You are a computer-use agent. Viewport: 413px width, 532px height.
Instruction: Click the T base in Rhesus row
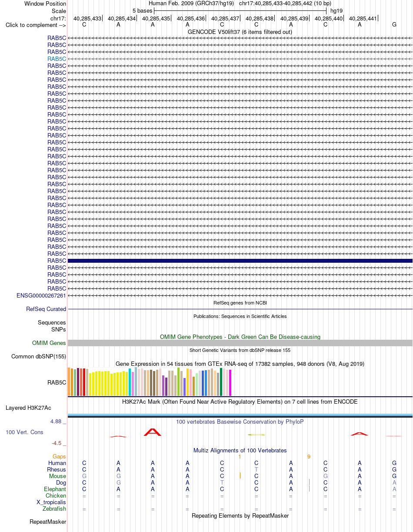click(x=256, y=470)
